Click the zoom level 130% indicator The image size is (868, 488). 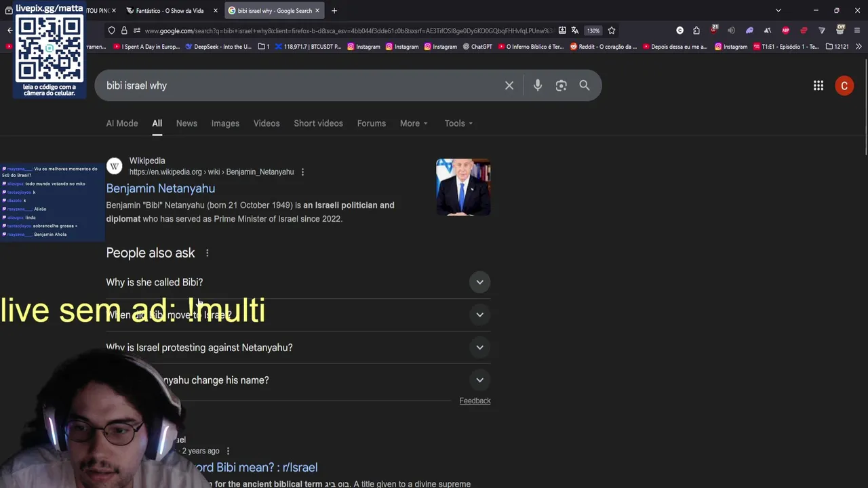[x=593, y=30]
